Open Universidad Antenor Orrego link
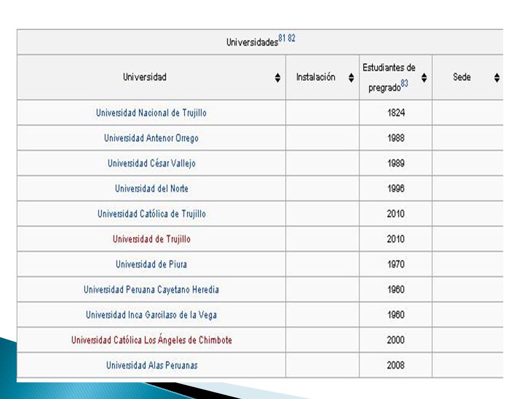Screen dimensions: 532x399 pos(151,138)
